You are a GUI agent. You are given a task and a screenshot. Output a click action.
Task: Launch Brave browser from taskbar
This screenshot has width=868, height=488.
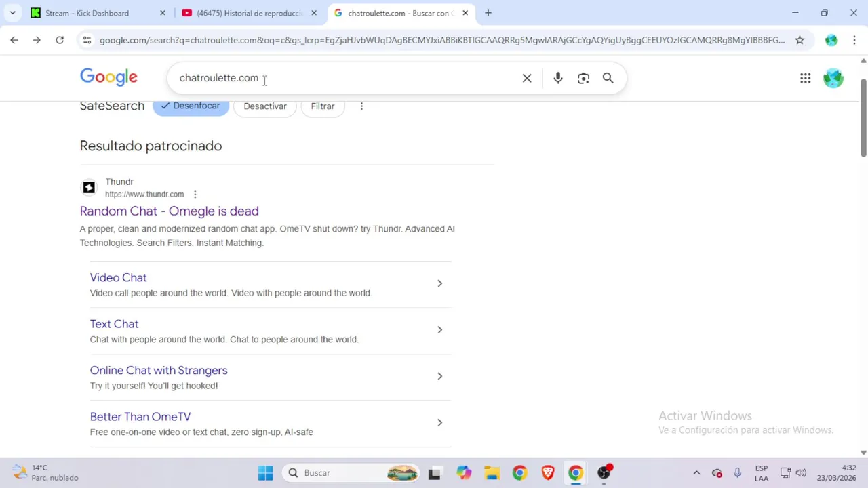click(x=548, y=473)
